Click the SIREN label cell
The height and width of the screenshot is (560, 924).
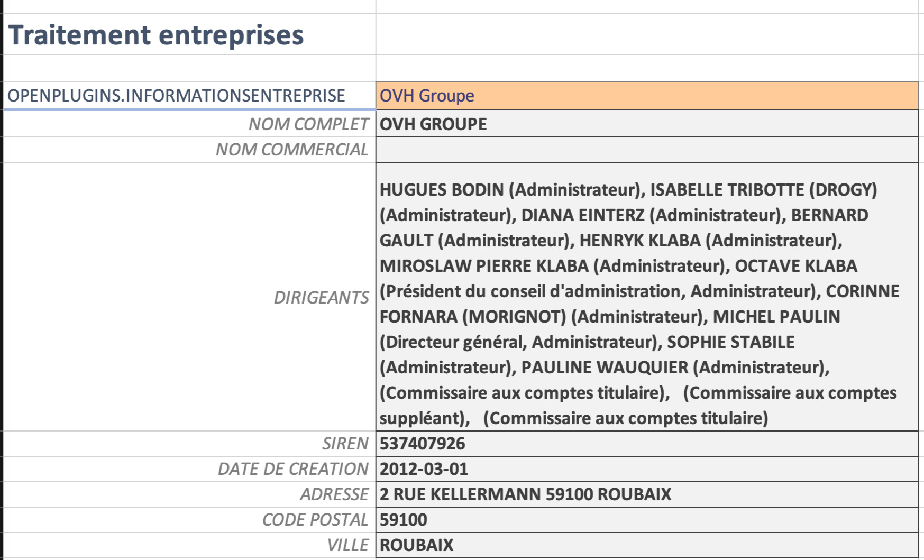(x=189, y=444)
